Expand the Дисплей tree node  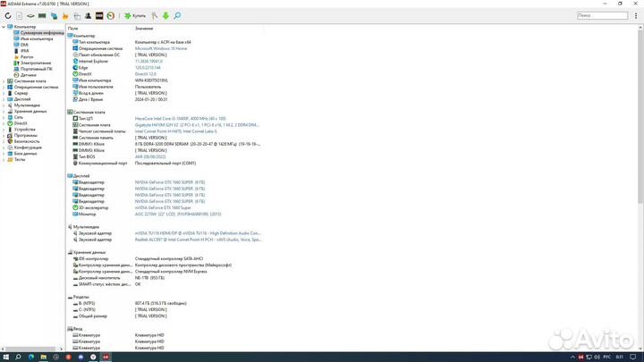4,99
